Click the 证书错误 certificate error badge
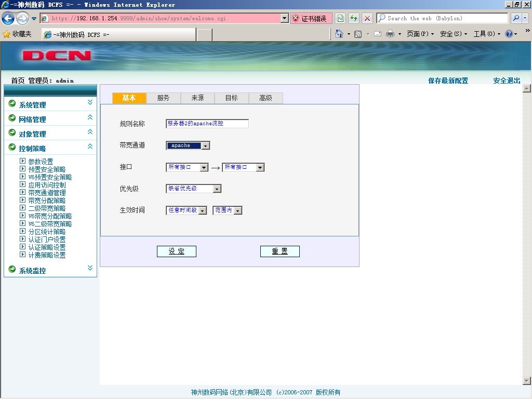The height and width of the screenshot is (399, 532). point(311,18)
